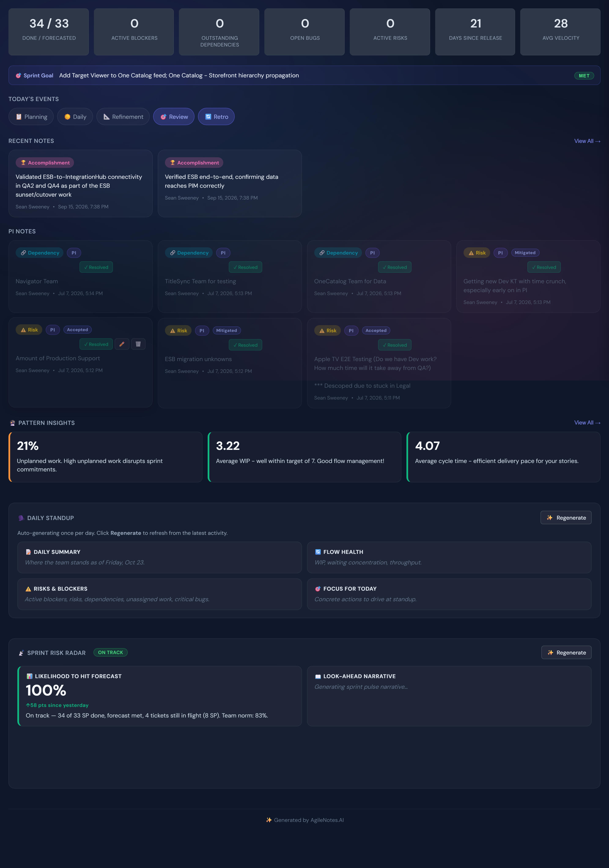Open the Refinement event
This screenshot has height=868, width=609.
tap(123, 117)
